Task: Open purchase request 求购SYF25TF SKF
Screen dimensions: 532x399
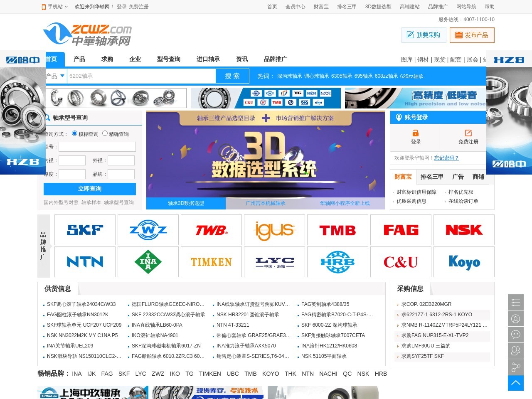Action: click(423, 356)
